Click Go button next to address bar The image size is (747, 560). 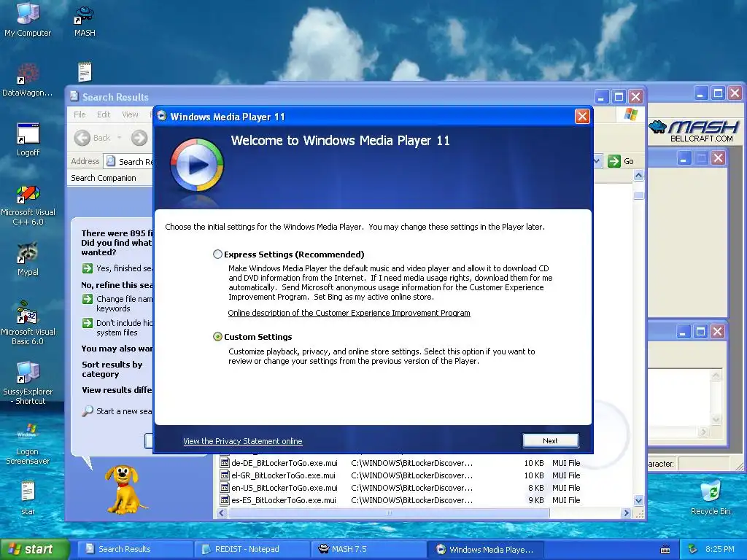[622, 161]
